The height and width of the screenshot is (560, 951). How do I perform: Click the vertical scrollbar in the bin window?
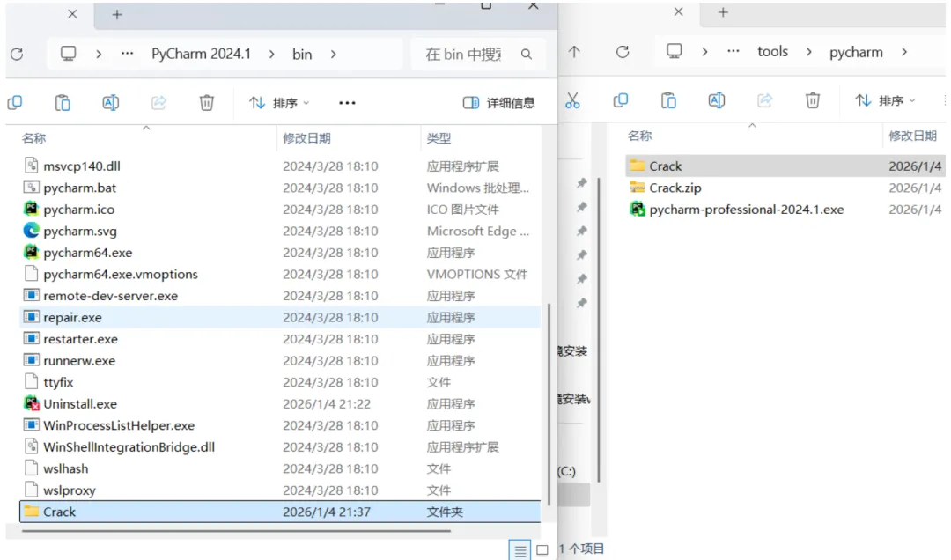click(x=549, y=403)
